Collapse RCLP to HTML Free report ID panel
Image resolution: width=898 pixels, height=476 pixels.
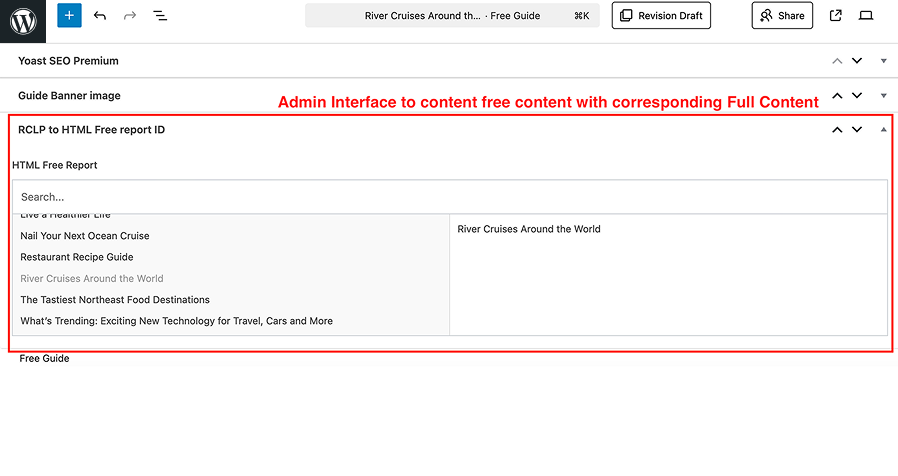[x=884, y=130]
